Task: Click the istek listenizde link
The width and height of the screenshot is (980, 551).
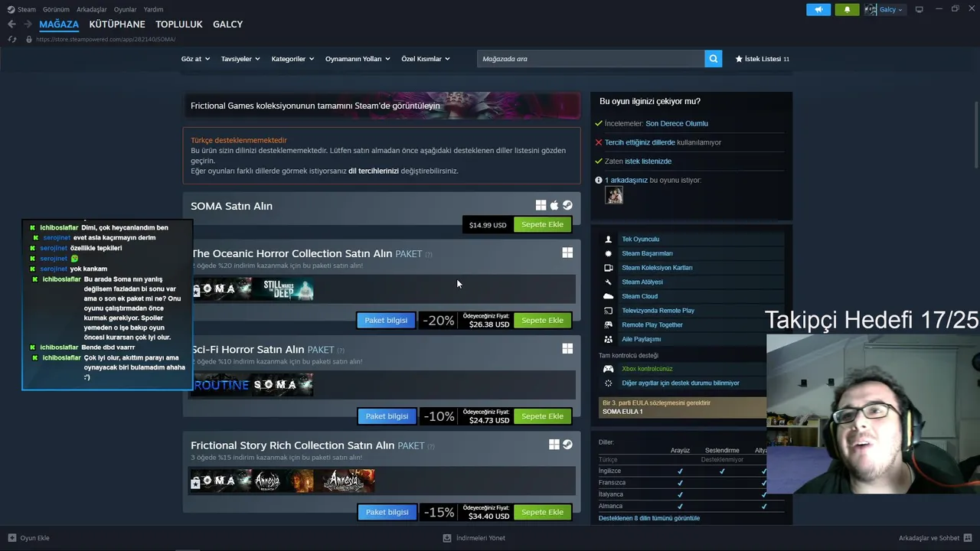Action: pyautogui.click(x=648, y=161)
